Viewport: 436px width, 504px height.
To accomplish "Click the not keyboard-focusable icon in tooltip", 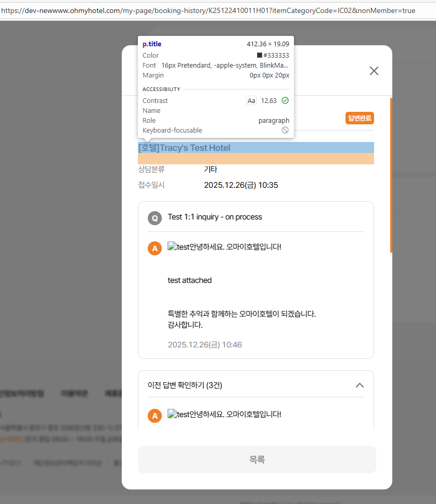I will pos(285,130).
